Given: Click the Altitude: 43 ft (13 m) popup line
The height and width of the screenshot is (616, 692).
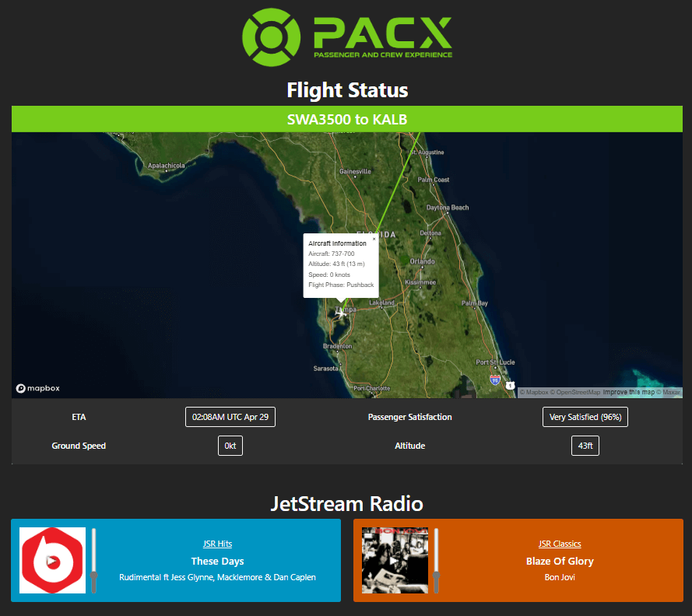Looking at the screenshot, I should pyautogui.click(x=337, y=264).
